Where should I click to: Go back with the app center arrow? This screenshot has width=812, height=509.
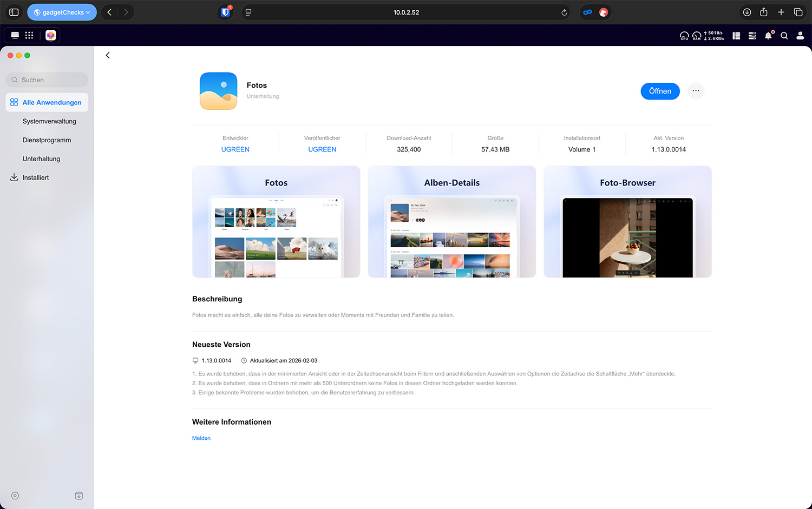tap(108, 55)
